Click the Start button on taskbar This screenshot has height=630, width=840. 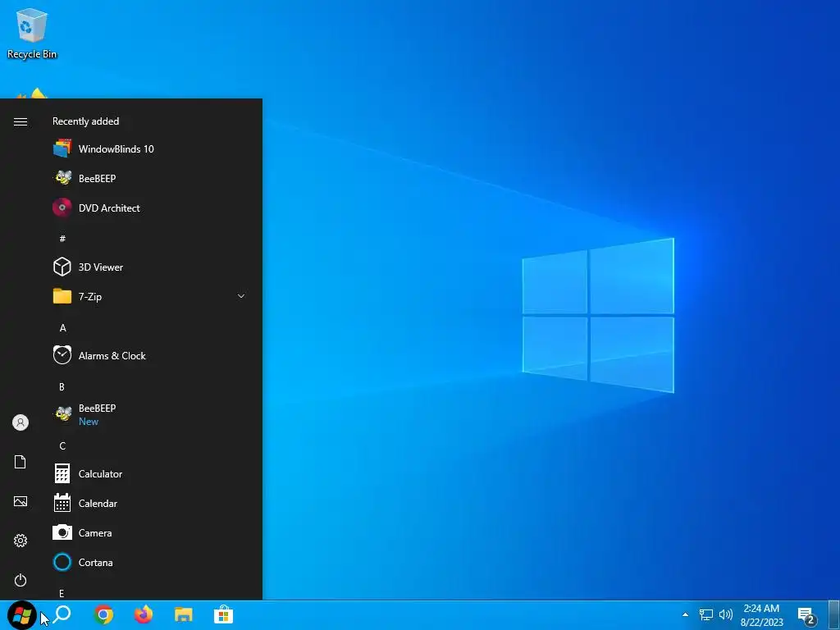point(22,615)
